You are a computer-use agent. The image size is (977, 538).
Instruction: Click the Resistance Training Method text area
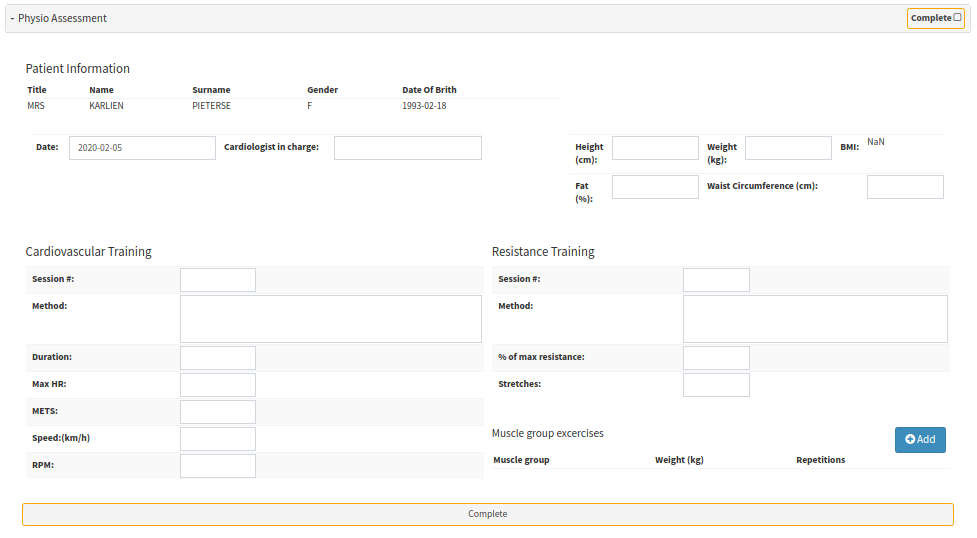tap(814, 319)
